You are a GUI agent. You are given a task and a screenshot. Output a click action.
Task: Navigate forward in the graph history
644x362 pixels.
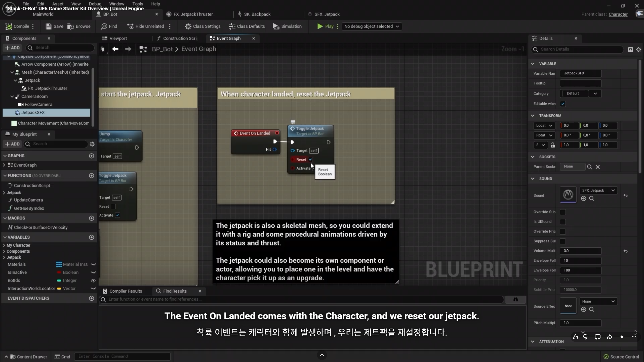pyautogui.click(x=128, y=49)
